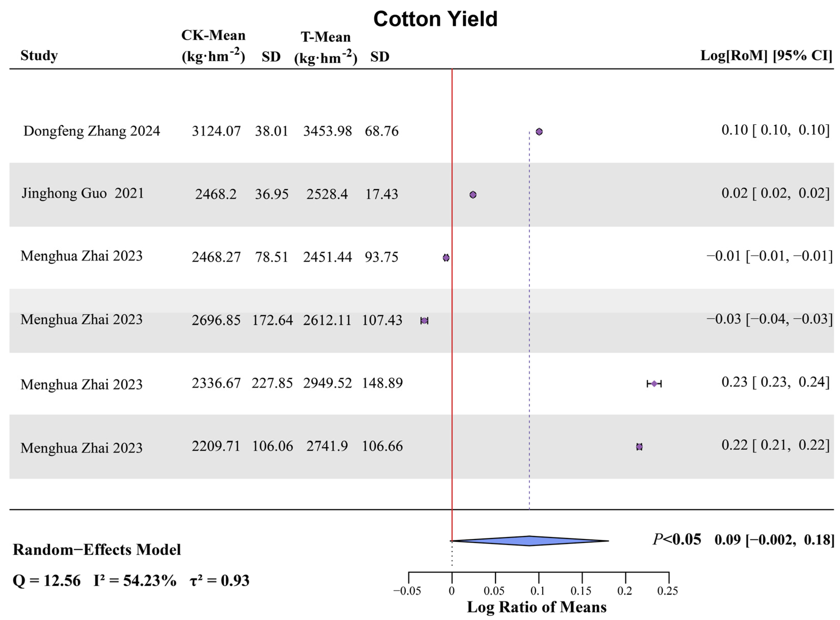Click the blue summary diamond shape
Screen dimensions: 840x620
[529, 541]
